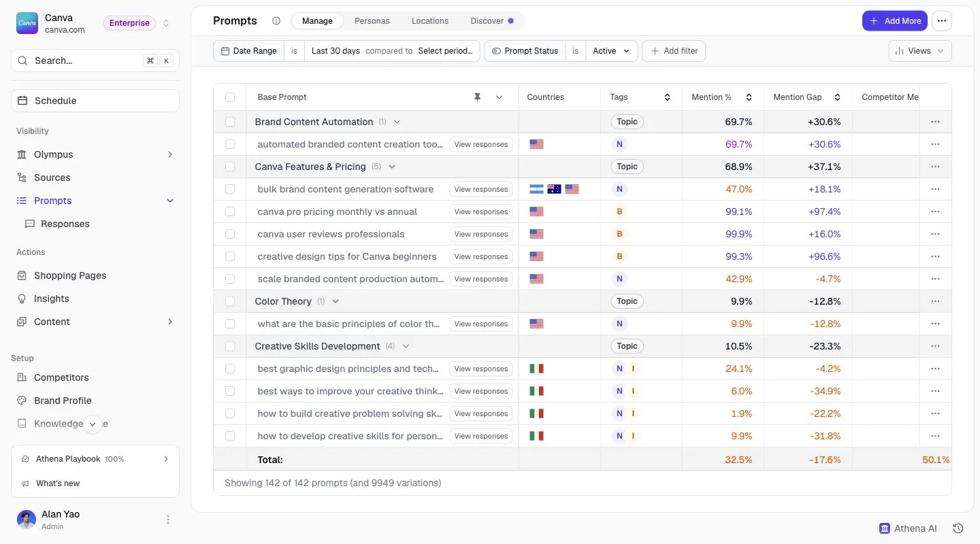Viewport: 980px width, 544px height.
Task: Click the Canva logo icon
Action: (27, 23)
